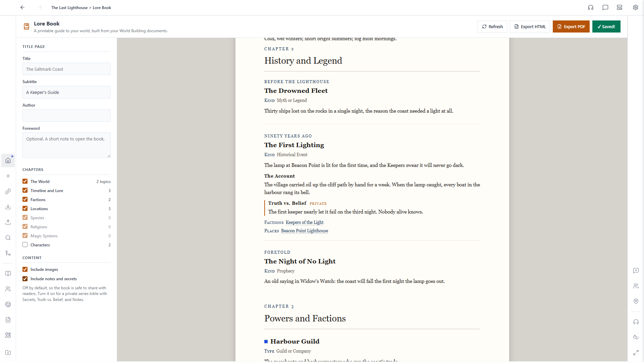Open the settings gear icon
The width and height of the screenshot is (644, 362).
(636, 7)
